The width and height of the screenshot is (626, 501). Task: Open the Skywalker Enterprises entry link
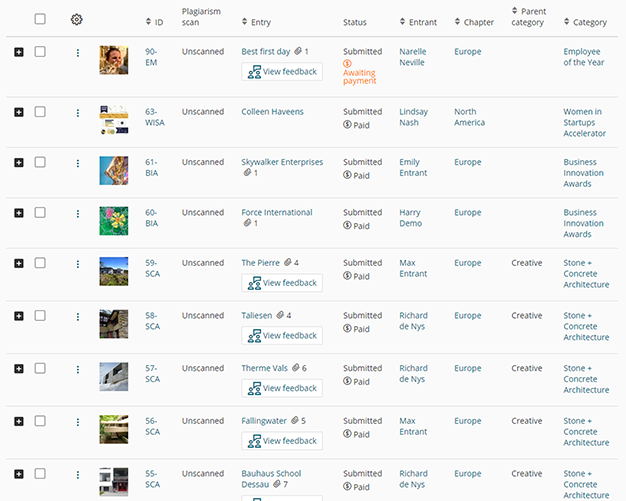tap(282, 162)
